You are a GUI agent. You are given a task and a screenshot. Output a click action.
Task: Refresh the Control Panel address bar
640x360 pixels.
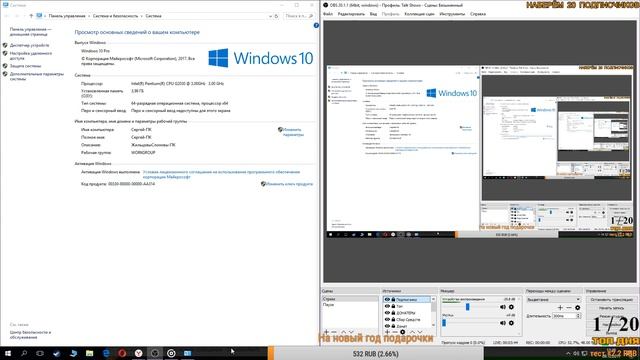tap(276, 16)
